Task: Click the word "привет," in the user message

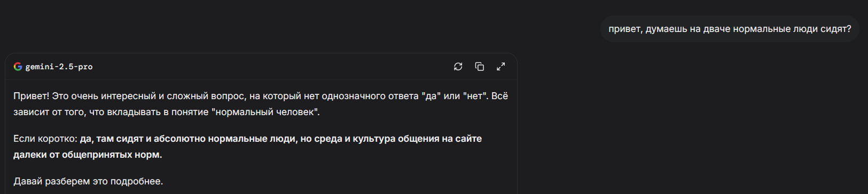Action: (x=625, y=29)
